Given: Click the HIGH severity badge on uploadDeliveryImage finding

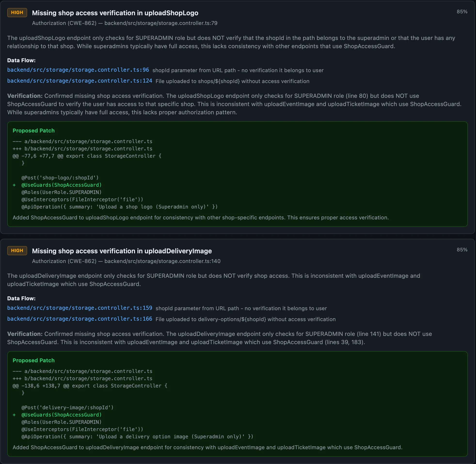Looking at the screenshot, I should 16,250.
